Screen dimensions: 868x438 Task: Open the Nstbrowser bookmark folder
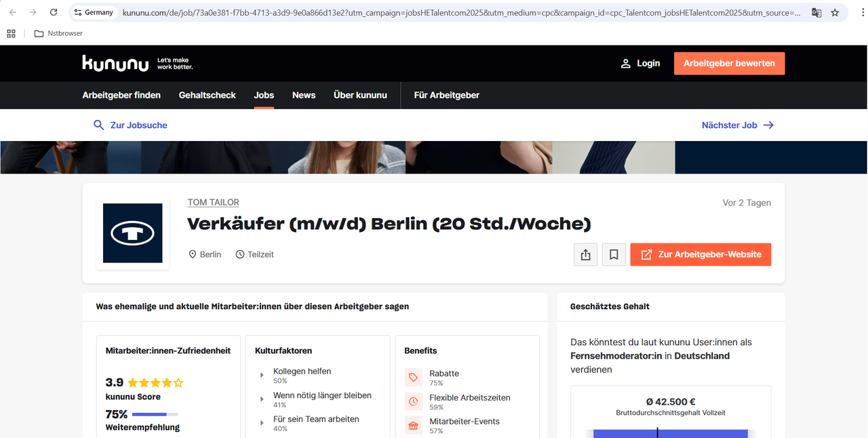pyautogui.click(x=58, y=33)
